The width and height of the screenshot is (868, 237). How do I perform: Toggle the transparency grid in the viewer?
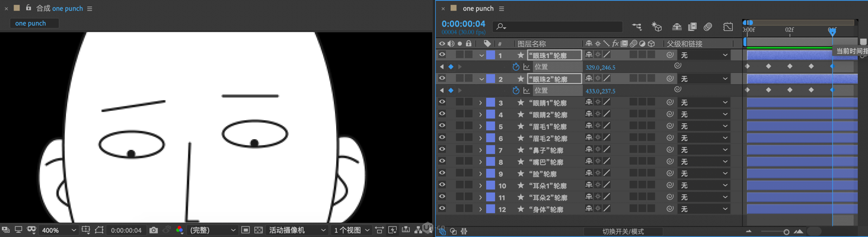tap(259, 230)
